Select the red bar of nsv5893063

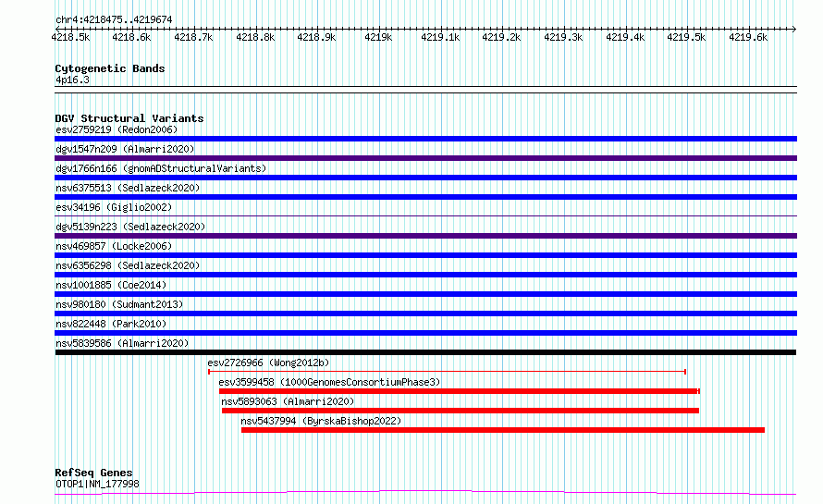(x=461, y=411)
